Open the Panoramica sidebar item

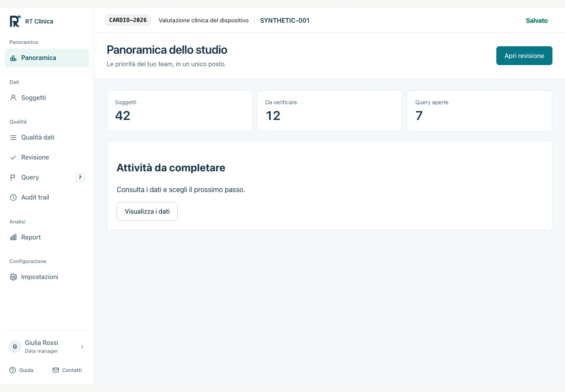click(47, 58)
